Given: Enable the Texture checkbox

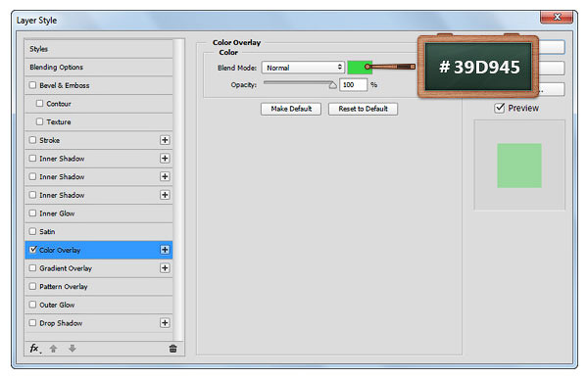Looking at the screenshot, I should (x=40, y=121).
